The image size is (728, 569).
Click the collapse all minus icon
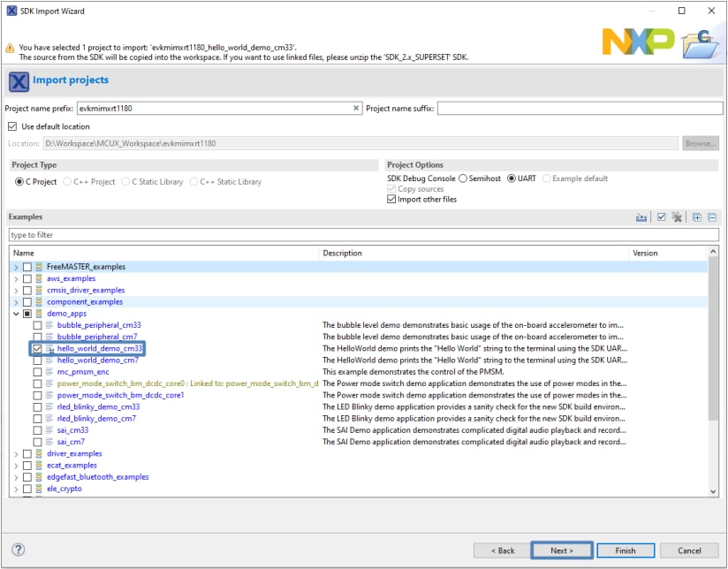point(711,217)
